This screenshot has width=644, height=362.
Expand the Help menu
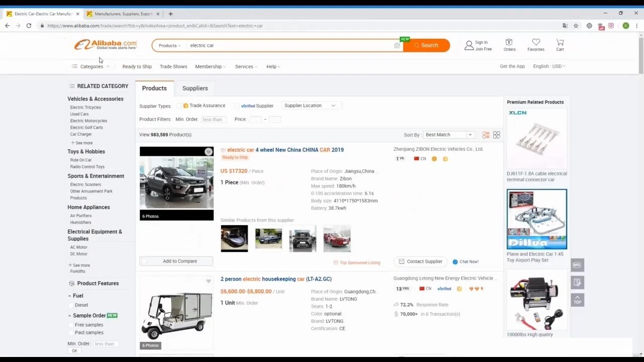(273, 66)
